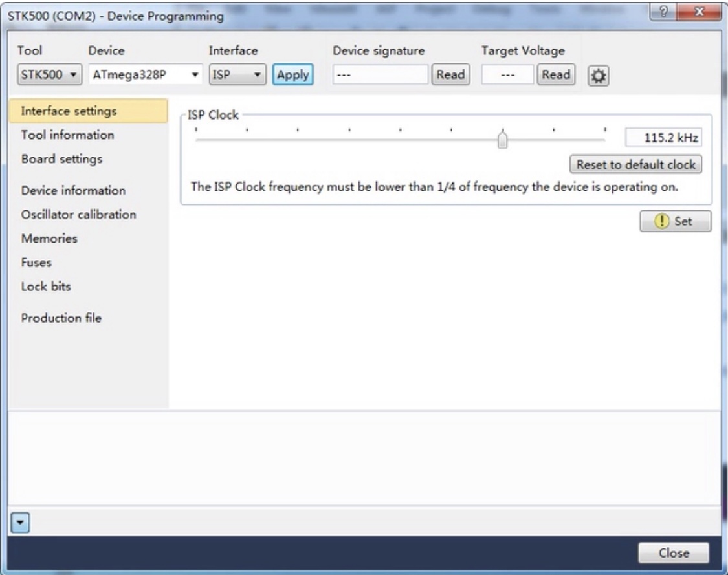The height and width of the screenshot is (575, 728).
Task: Click the help question mark button
Action: (663, 12)
